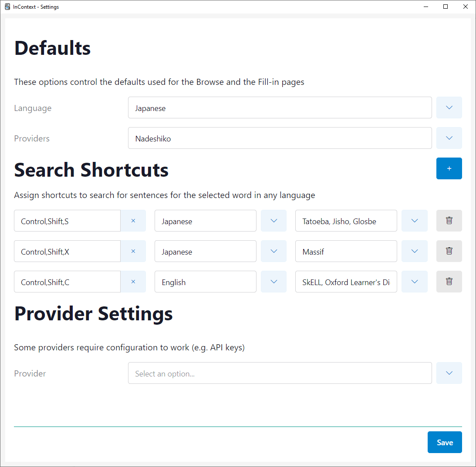Expand the Provider dropdown under Provider Settings
This screenshot has height=467, width=476.
(x=449, y=373)
